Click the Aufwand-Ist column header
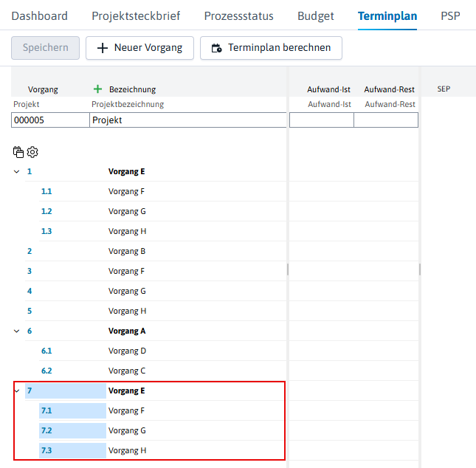 pos(328,89)
